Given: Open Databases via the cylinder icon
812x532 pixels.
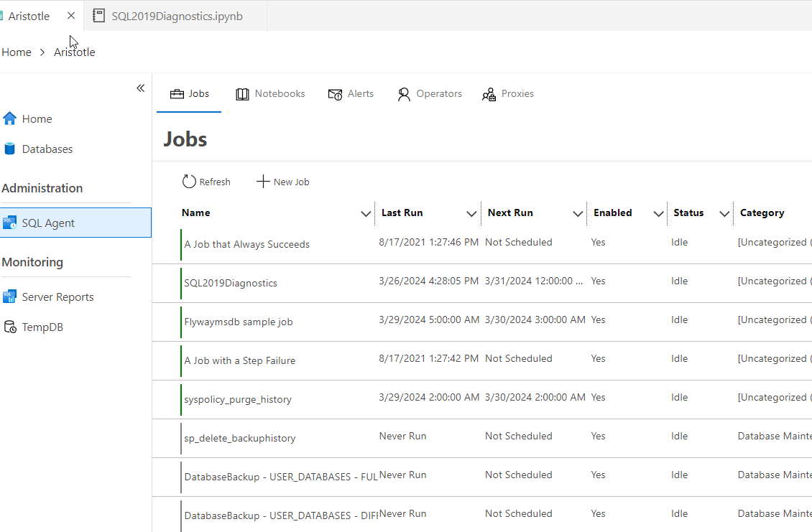Looking at the screenshot, I should point(9,149).
